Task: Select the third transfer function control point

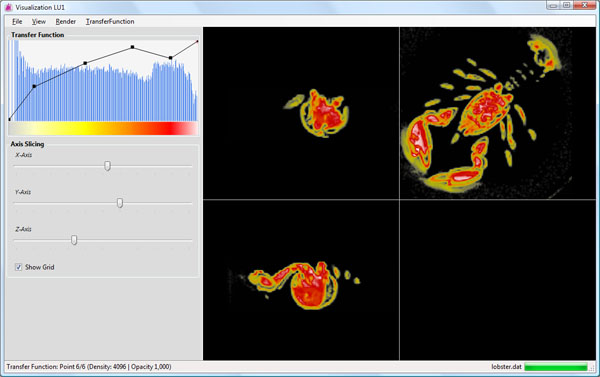Action: [x=85, y=63]
